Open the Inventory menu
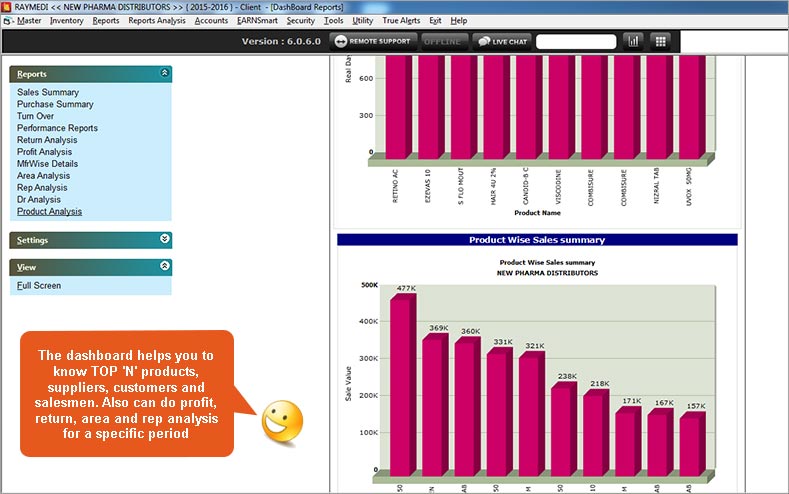This screenshot has height=494, width=789. coord(66,20)
